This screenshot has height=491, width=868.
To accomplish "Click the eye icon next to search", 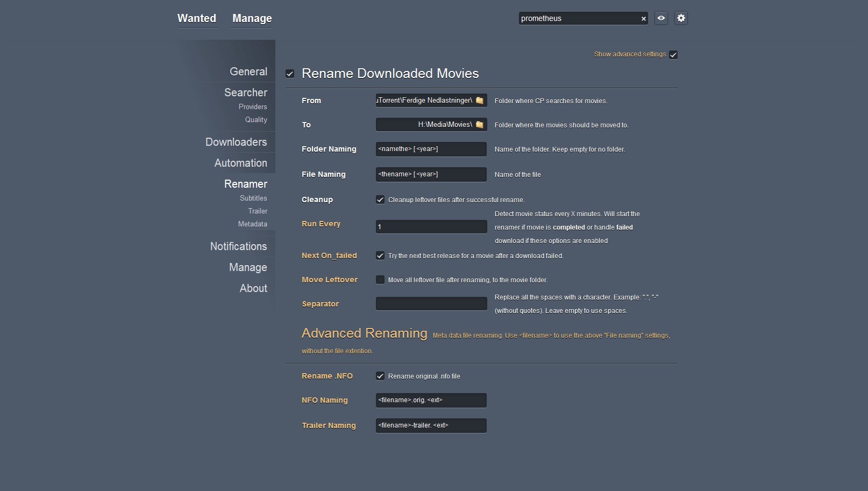I will 661,18.
